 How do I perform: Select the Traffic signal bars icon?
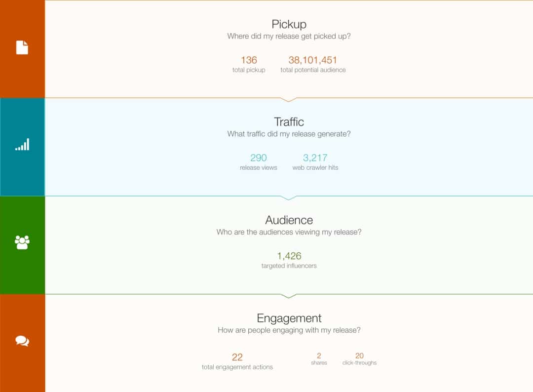pyautogui.click(x=22, y=145)
